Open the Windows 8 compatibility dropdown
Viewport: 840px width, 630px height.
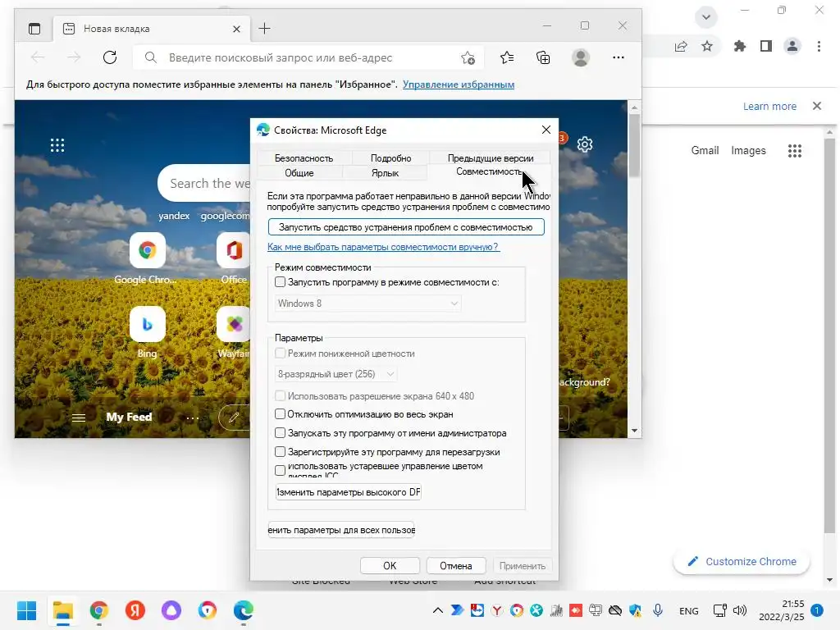coord(367,304)
